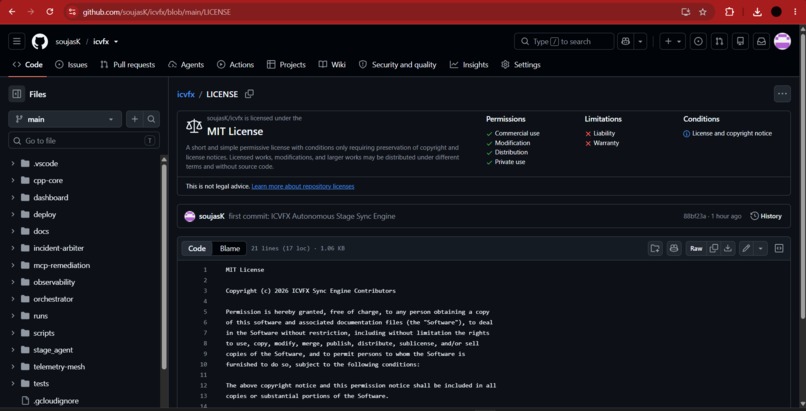Copy raw file contents
The image size is (806, 411).
click(x=713, y=249)
